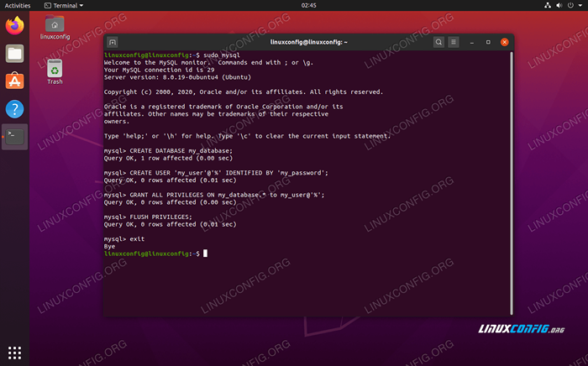The height and width of the screenshot is (366, 588).
Task: Click the terminal title 'linuxconfig@linuxconfig: ~'
Action: pos(308,42)
